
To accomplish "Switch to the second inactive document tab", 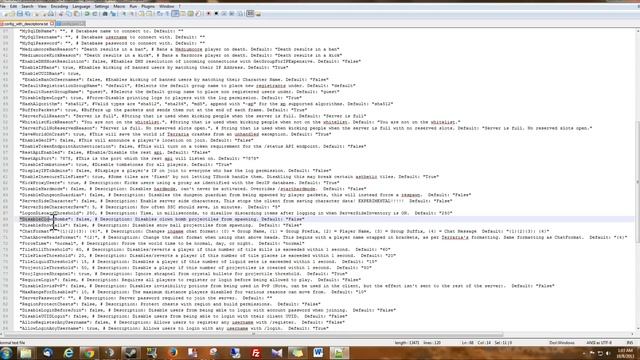I will tap(71, 24).
